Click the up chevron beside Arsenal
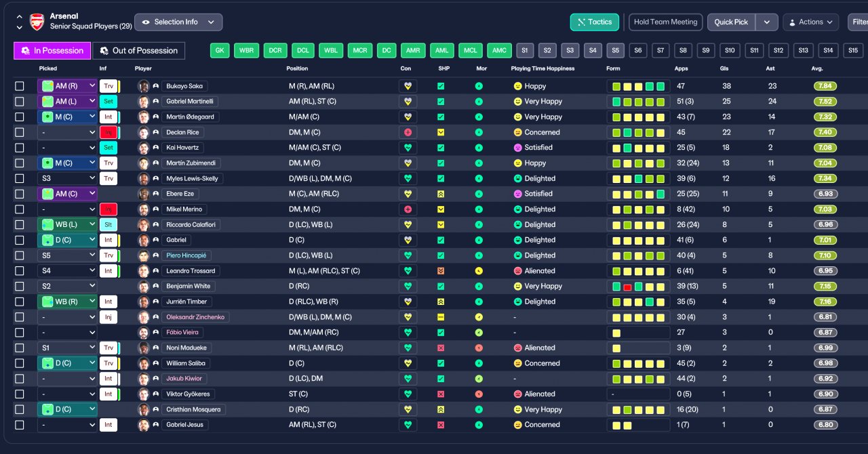 (19, 17)
